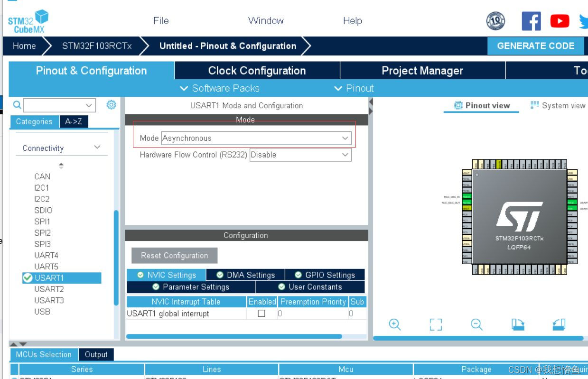
Task: Expand the Pinout menu
Action: coord(354,88)
